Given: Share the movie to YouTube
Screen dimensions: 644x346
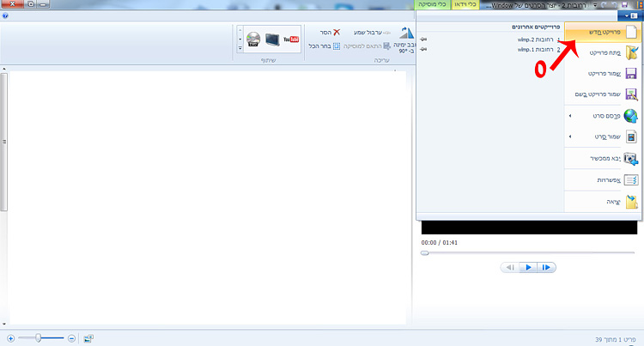Looking at the screenshot, I should 290,39.
